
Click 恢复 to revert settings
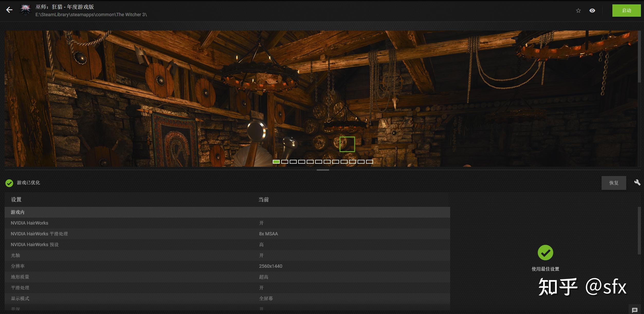[614, 183]
